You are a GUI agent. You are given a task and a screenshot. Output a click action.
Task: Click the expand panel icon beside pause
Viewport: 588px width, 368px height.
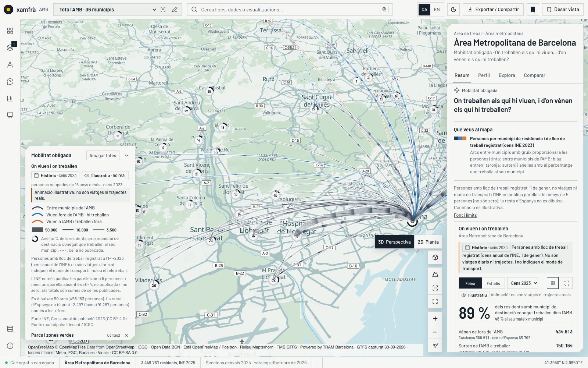[567, 283]
